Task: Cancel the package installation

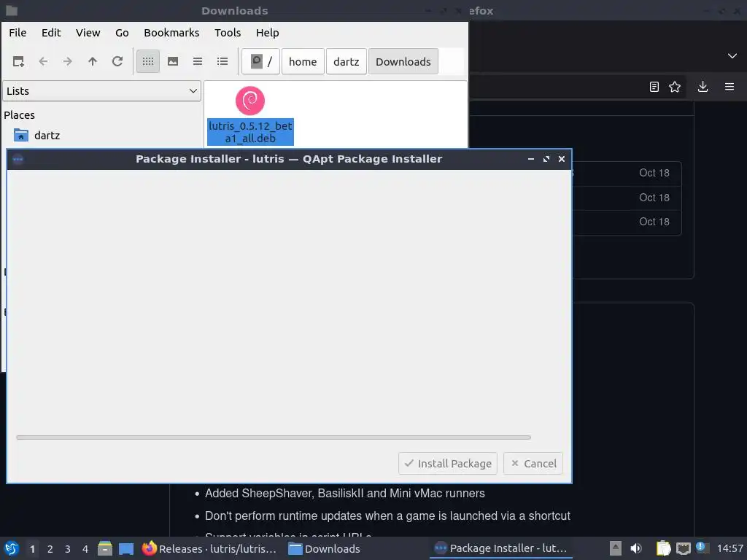Action: 533,463
